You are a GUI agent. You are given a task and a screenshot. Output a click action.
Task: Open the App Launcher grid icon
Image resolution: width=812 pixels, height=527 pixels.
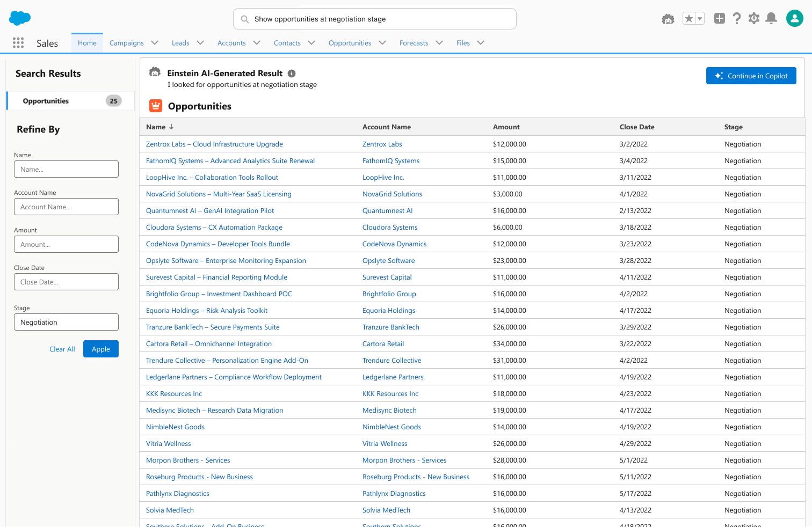(x=18, y=43)
